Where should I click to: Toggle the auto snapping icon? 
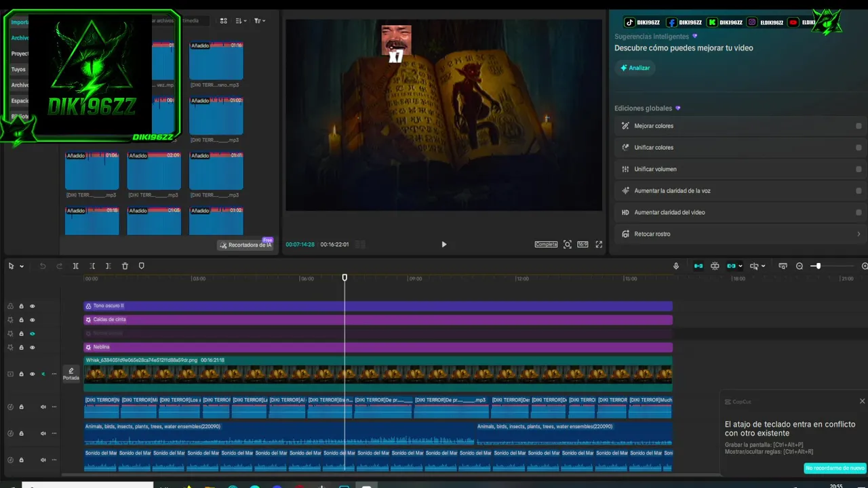(x=715, y=266)
